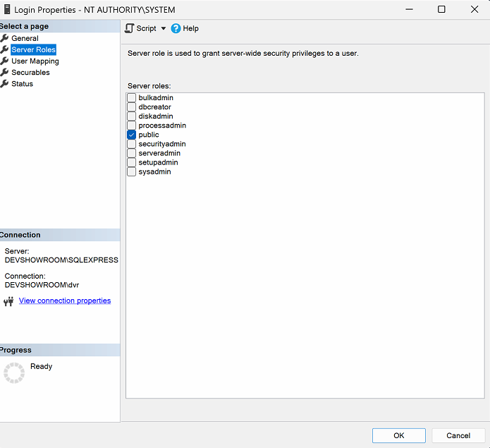Viewport: 490px width, 448px height.
Task: Click the wrench icon beside General
Action: 4,38
